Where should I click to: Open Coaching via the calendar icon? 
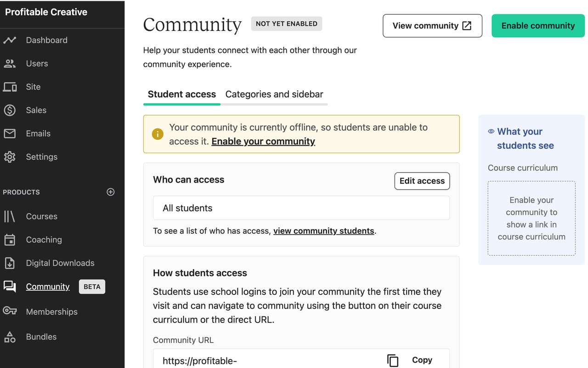click(x=10, y=240)
